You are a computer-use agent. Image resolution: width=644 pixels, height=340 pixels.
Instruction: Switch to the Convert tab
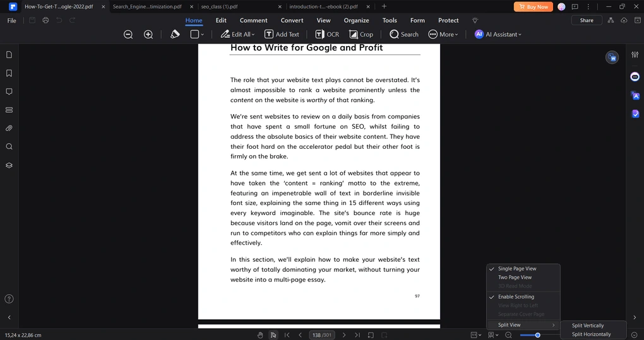coord(292,21)
